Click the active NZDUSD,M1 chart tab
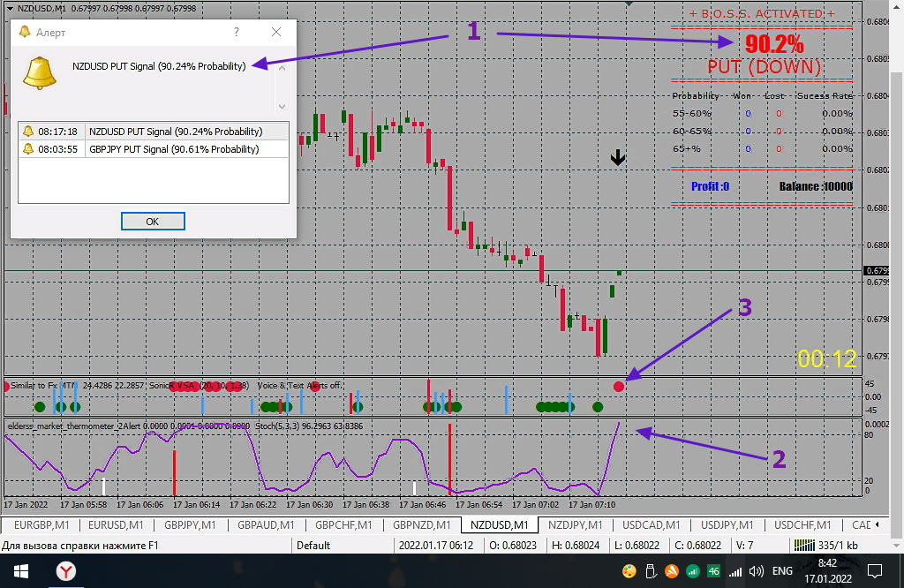The width and height of the screenshot is (904, 588). [500, 525]
